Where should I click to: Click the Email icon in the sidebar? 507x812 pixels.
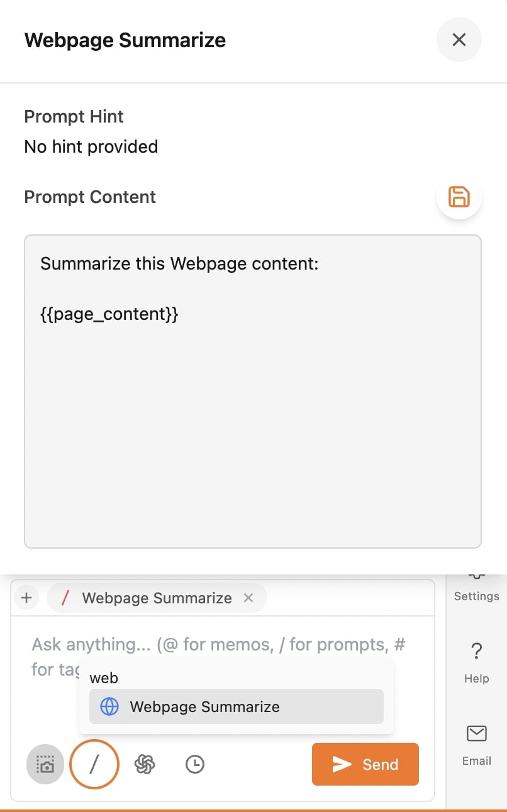pos(476,733)
